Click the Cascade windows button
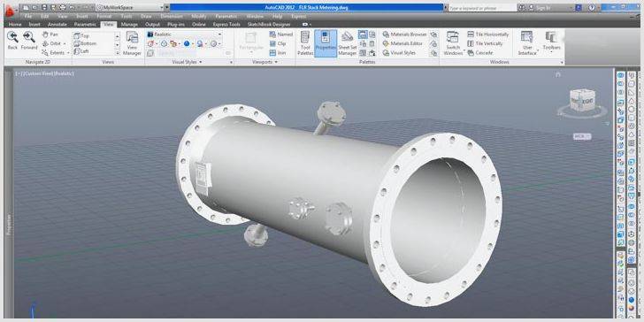 pyautogui.click(x=480, y=52)
